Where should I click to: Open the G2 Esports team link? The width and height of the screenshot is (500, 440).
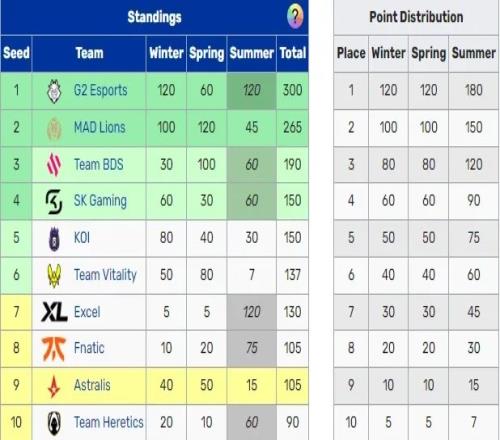click(x=101, y=90)
